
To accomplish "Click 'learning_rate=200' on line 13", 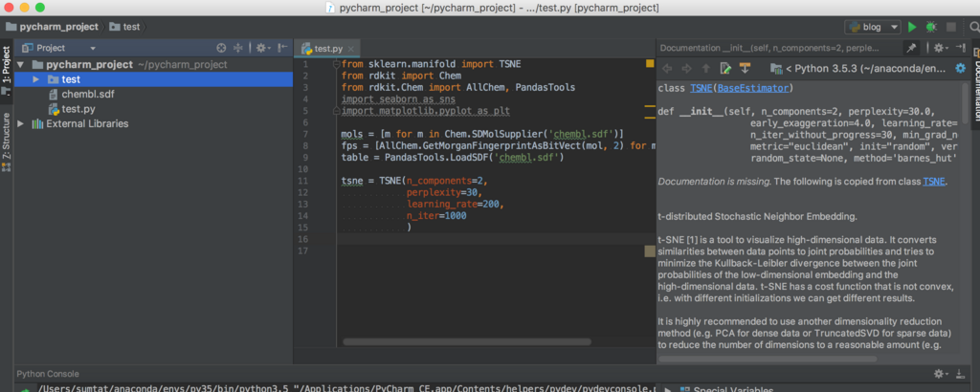I will [x=455, y=205].
